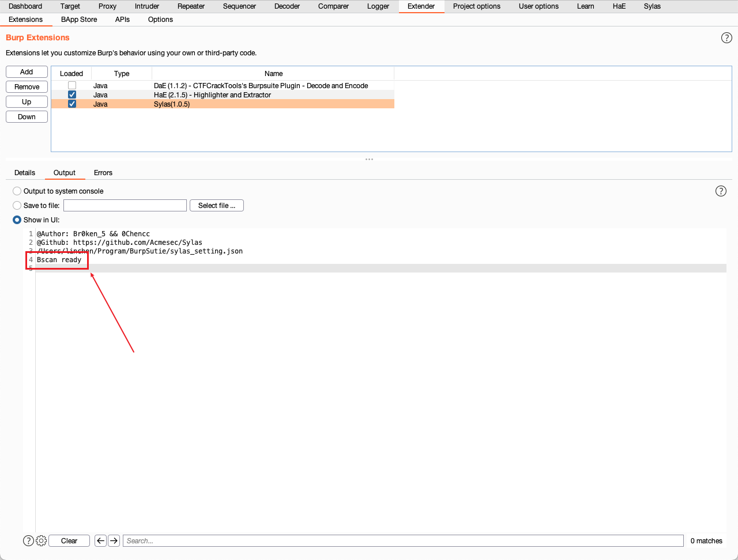
Task: Select the Extensions sub-tab
Action: [x=25, y=20]
